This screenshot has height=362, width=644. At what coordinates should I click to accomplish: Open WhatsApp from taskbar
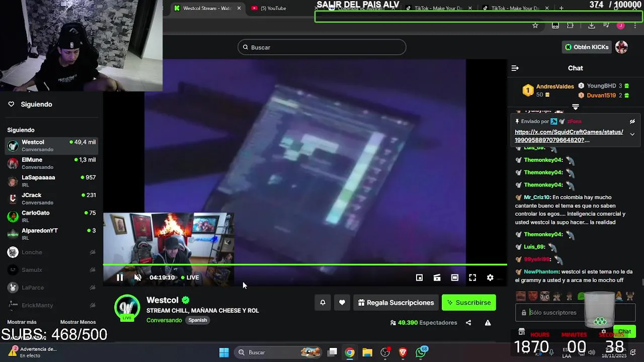[421, 352]
